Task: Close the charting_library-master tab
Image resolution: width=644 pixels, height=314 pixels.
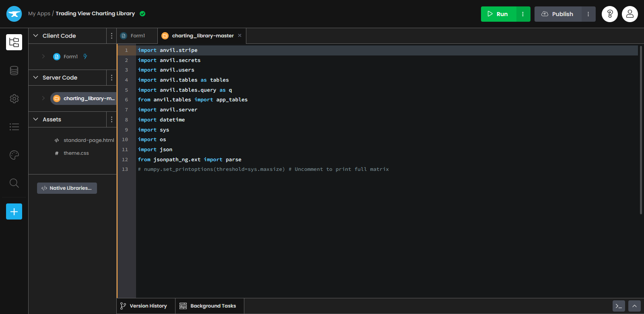Action: [240, 36]
